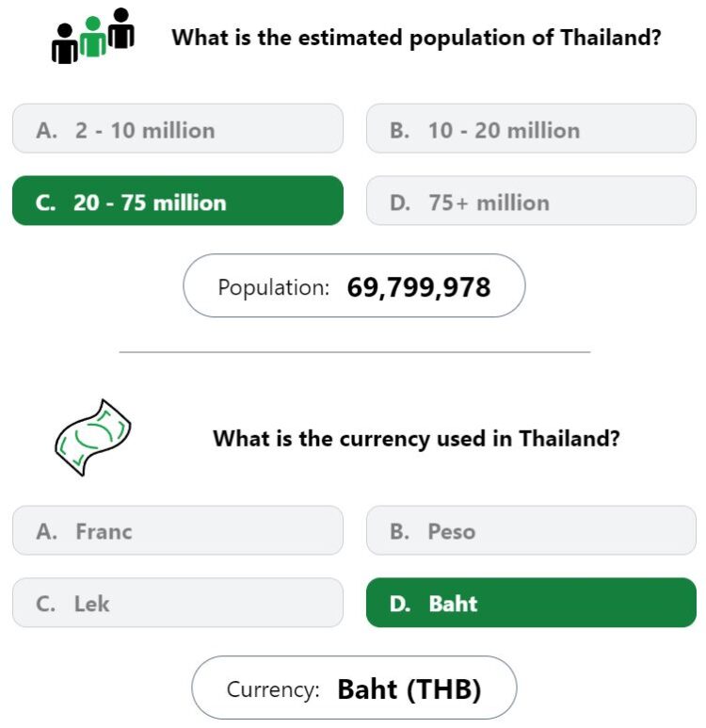Click the green person figure in population icon

coord(93,37)
